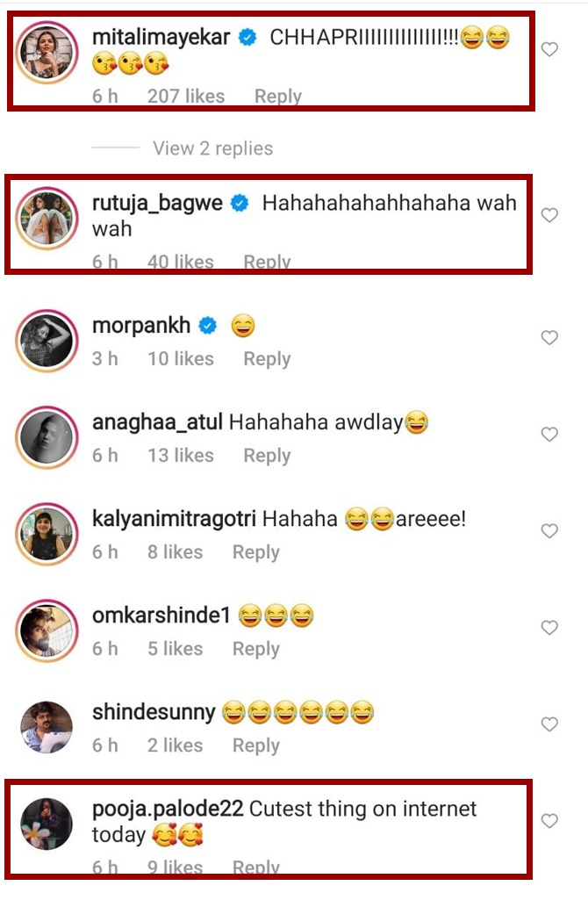588x900 pixels.
Task: Open kalyanimitragotri username link
Action: [173, 519]
